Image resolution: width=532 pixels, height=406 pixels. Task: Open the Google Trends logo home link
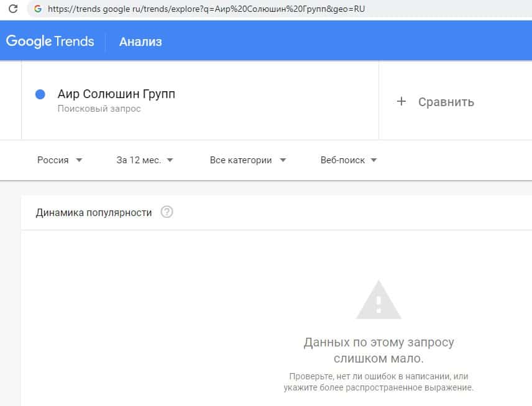pyautogui.click(x=50, y=42)
